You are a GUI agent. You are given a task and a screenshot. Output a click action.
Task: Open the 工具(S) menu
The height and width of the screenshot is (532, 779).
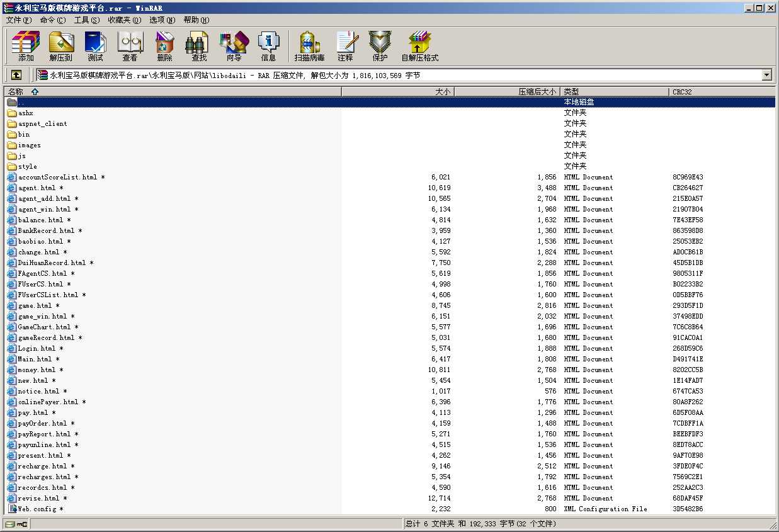coord(87,20)
